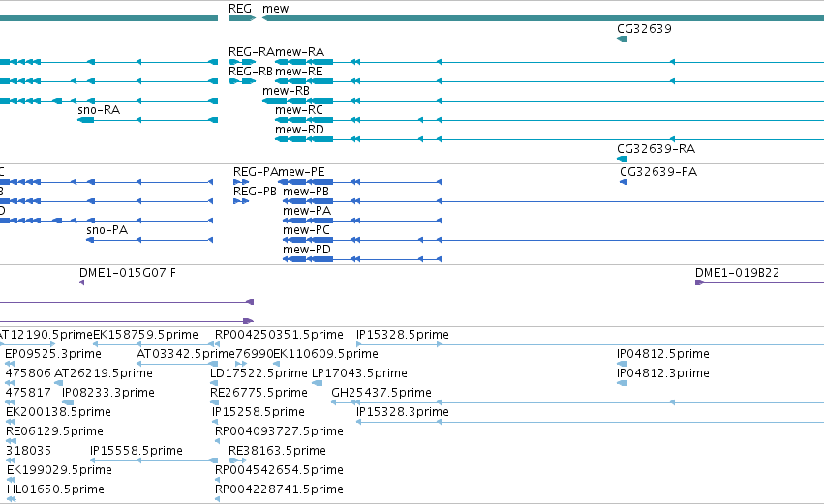824x504 pixels.
Task: Select transcript REG-RA label
Action: pyautogui.click(x=251, y=51)
